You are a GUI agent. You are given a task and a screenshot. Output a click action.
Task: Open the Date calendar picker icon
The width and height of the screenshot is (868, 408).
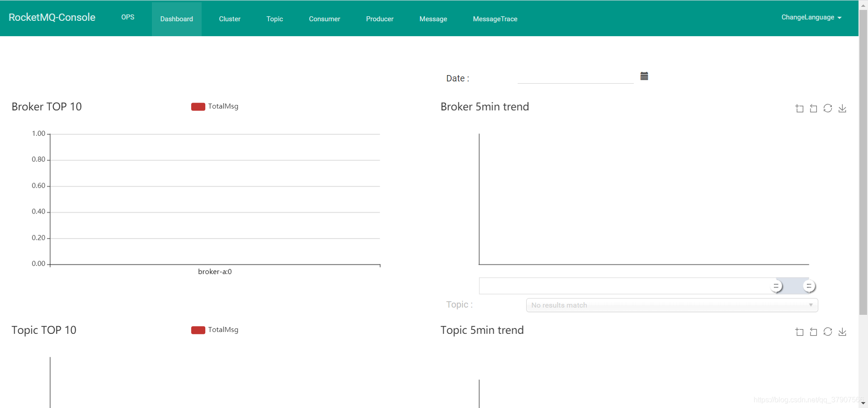point(644,76)
